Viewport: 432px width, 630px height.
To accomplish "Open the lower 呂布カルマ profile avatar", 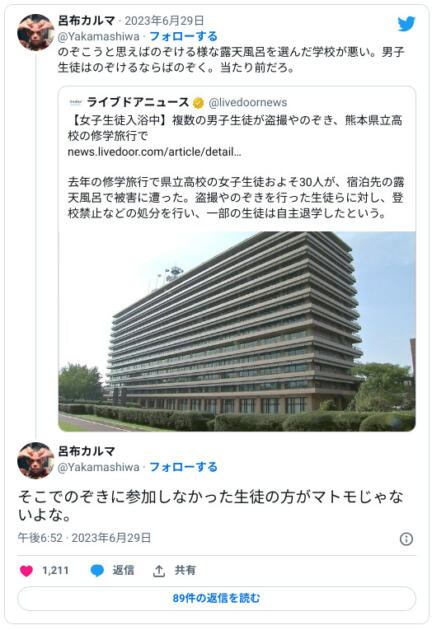I will pos(35,460).
